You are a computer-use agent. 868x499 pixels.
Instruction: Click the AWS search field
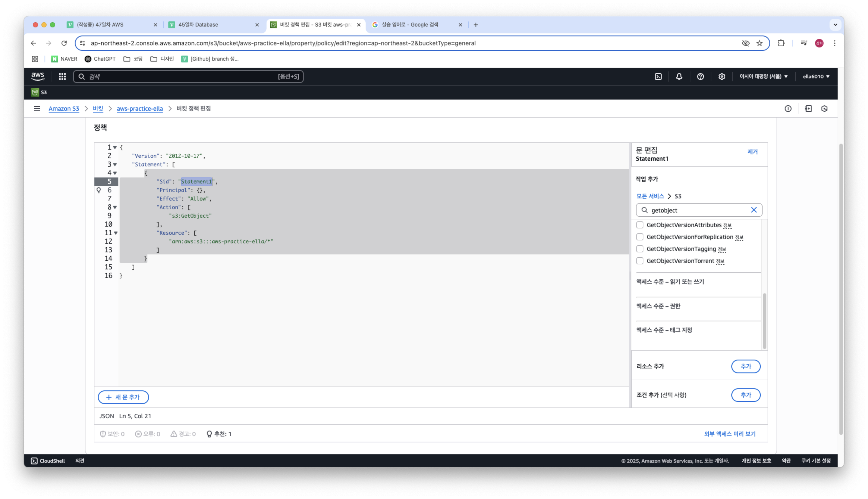pyautogui.click(x=188, y=76)
